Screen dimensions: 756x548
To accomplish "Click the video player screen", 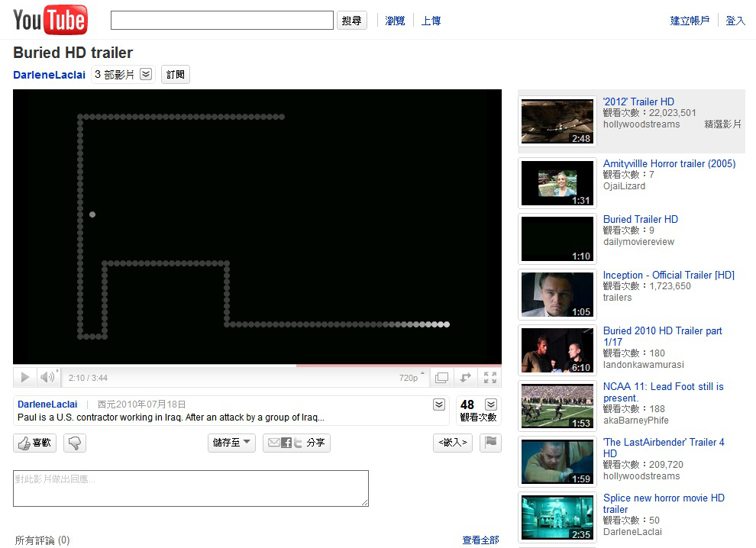I will tap(257, 227).
